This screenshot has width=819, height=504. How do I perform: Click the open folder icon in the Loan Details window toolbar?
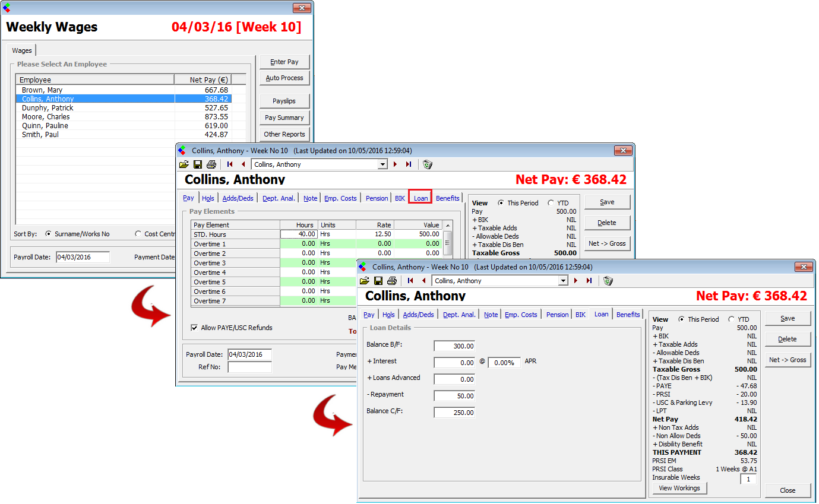tap(365, 281)
